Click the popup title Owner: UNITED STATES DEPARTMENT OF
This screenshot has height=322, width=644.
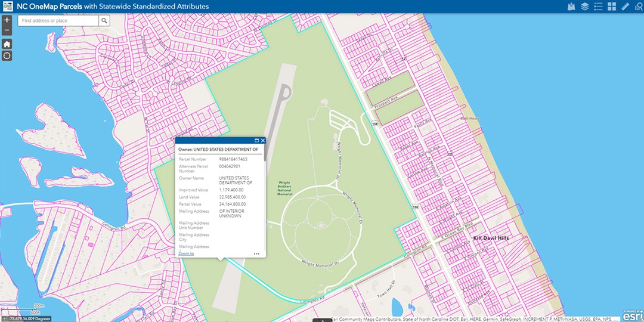[x=218, y=150]
